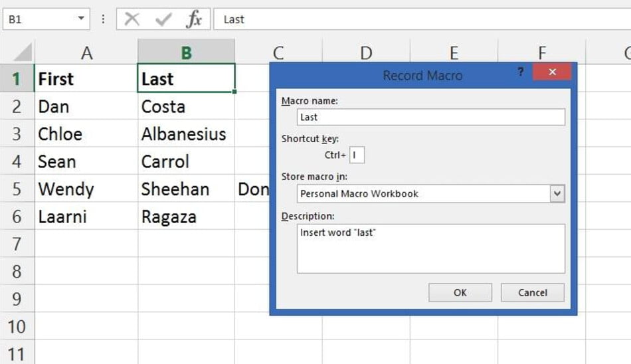
Task: Select row 8 header
Action: [17, 271]
